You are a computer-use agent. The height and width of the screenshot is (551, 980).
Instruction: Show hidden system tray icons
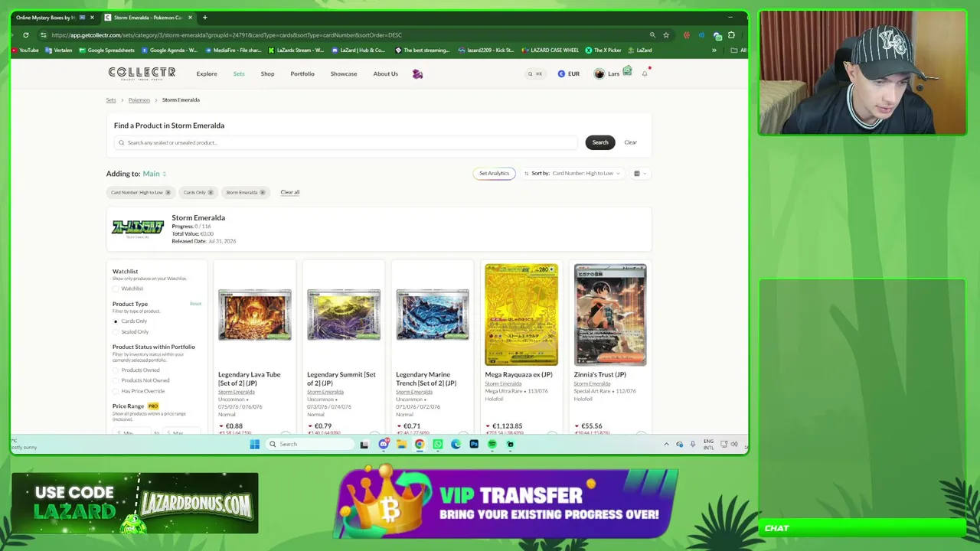click(666, 444)
